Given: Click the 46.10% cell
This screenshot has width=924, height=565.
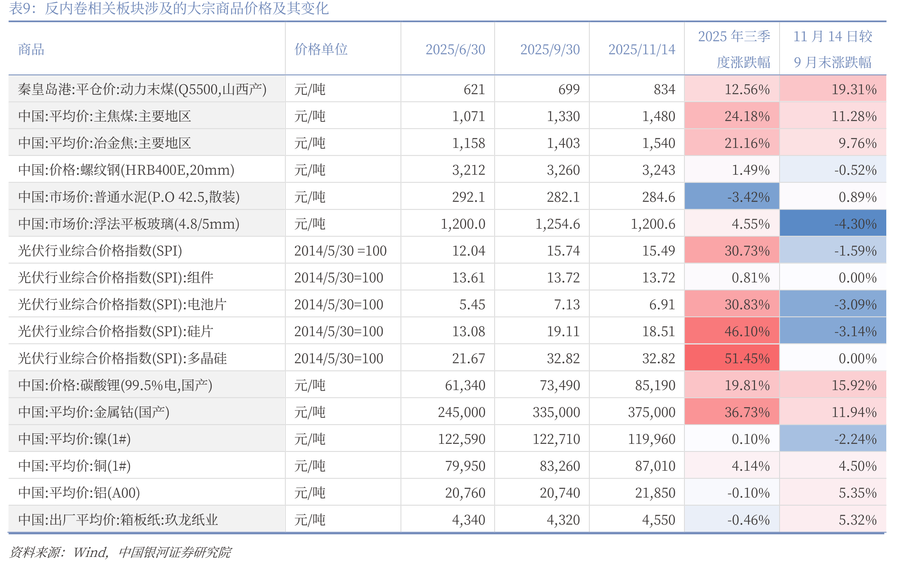Looking at the screenshot, I should tap(732, 331).
